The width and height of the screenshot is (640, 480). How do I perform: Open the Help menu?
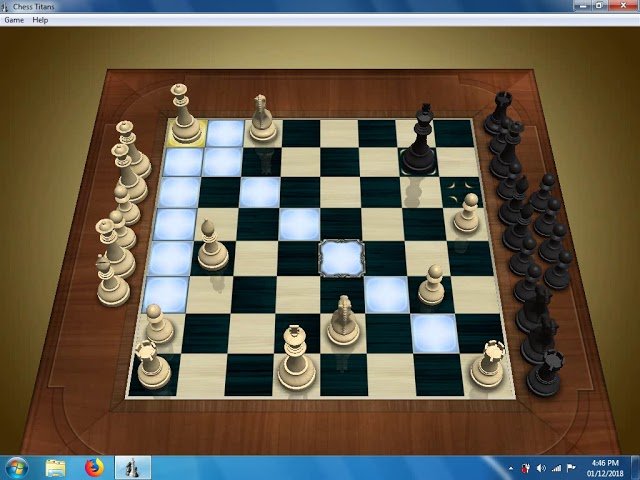point(40,20)
